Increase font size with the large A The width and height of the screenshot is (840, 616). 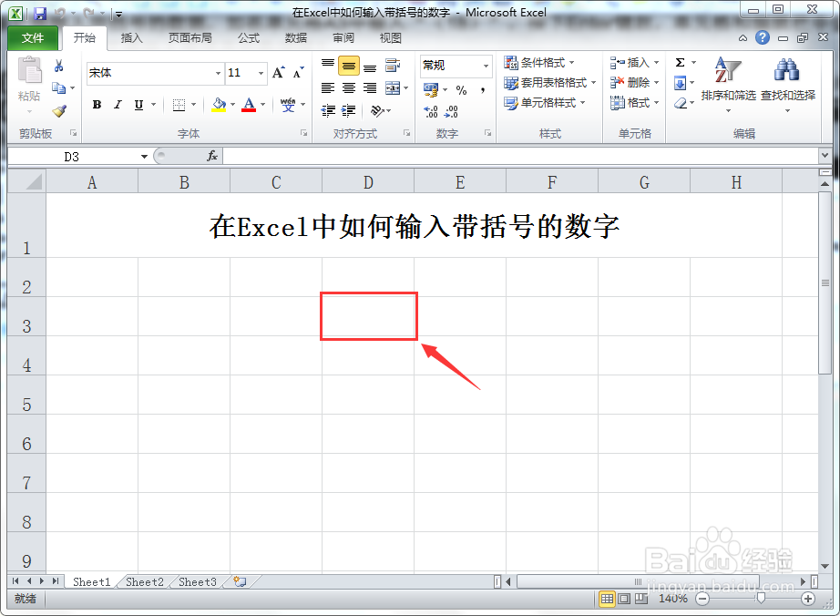coord(278,73)
